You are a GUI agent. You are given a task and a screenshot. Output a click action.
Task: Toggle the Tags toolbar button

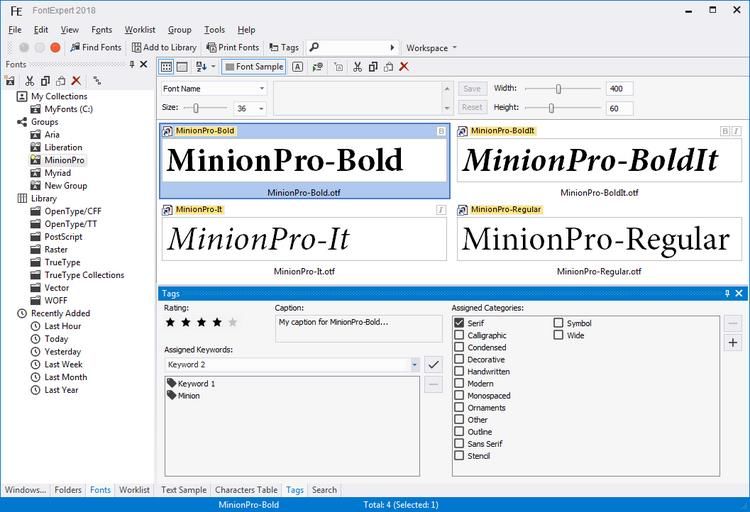point(284,47)
